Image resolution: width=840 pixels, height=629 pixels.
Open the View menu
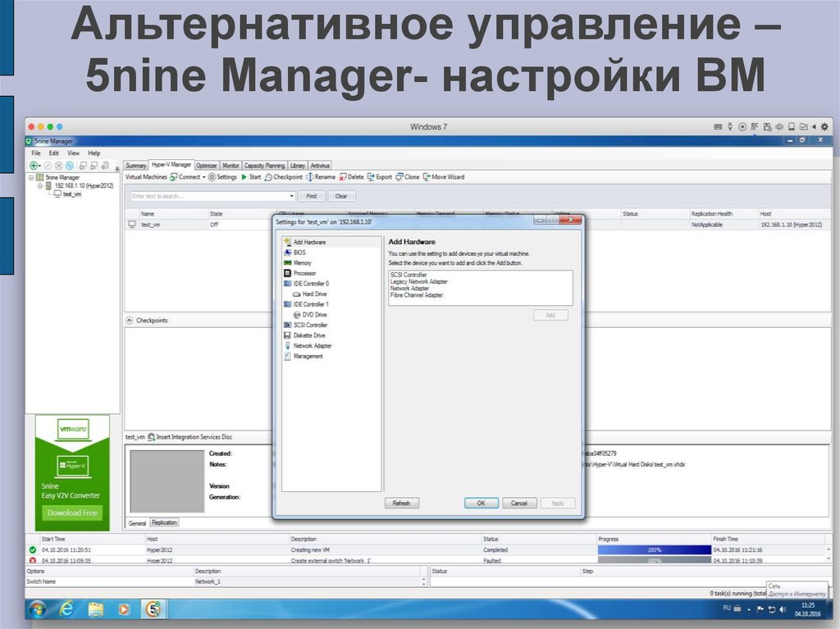73,153
